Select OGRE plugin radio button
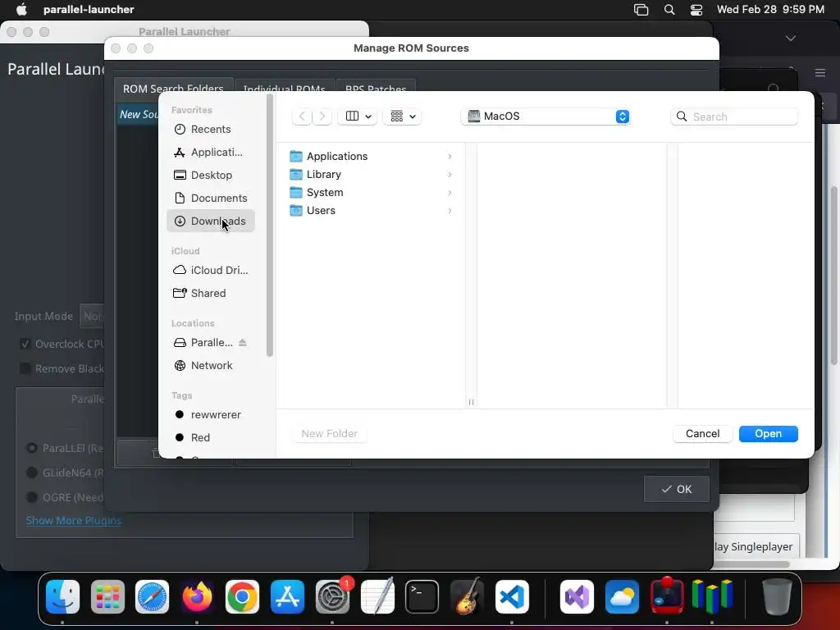The width and height of the screenshot is (840, 630). coord(32,497)
